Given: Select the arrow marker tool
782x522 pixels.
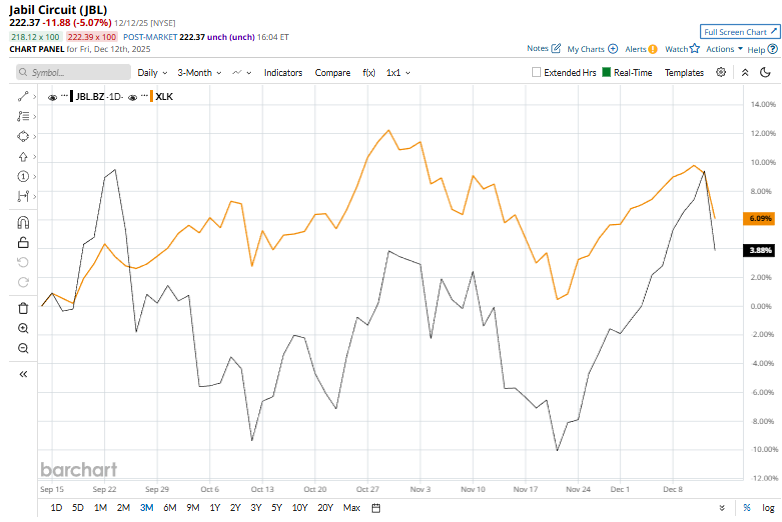Looking at the screenshot, I should tap(23, 157).
